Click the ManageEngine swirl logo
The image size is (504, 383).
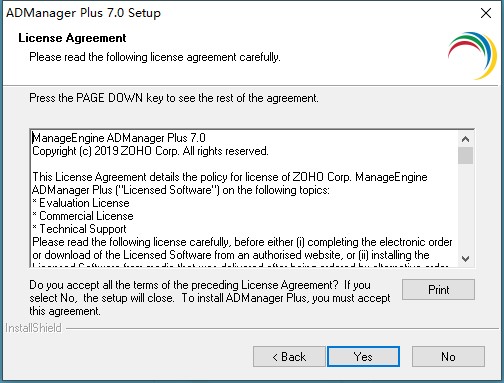[x=473, y=55]
